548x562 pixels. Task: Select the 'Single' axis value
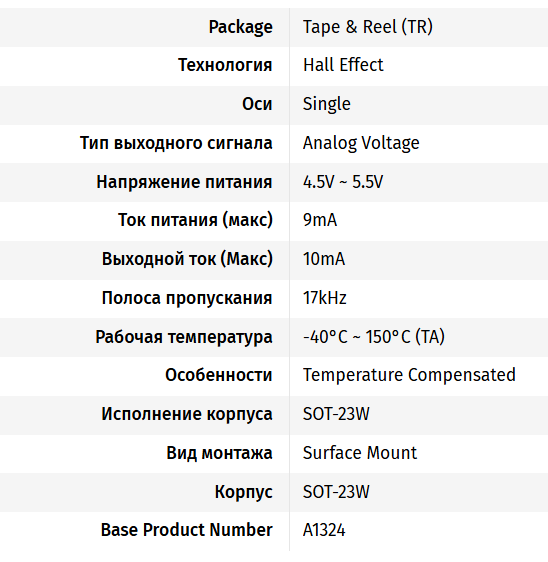pyautogui.click(x=327, y=104)
